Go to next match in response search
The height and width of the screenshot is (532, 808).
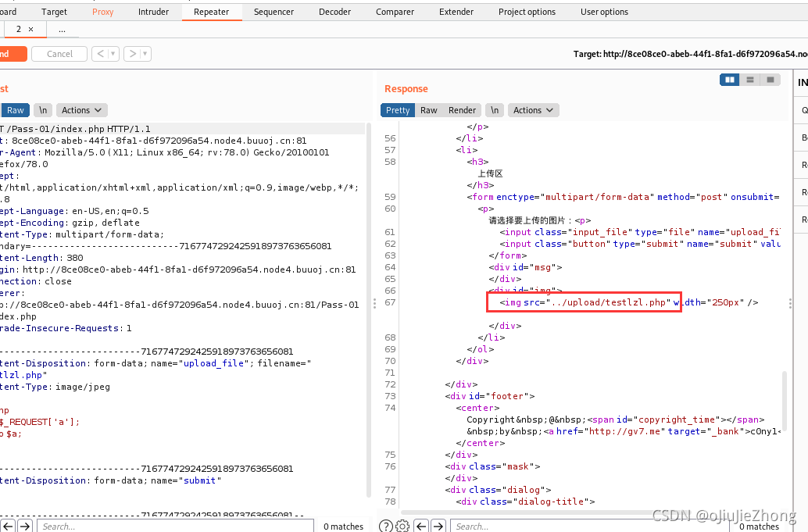click(x=438, y=526)
